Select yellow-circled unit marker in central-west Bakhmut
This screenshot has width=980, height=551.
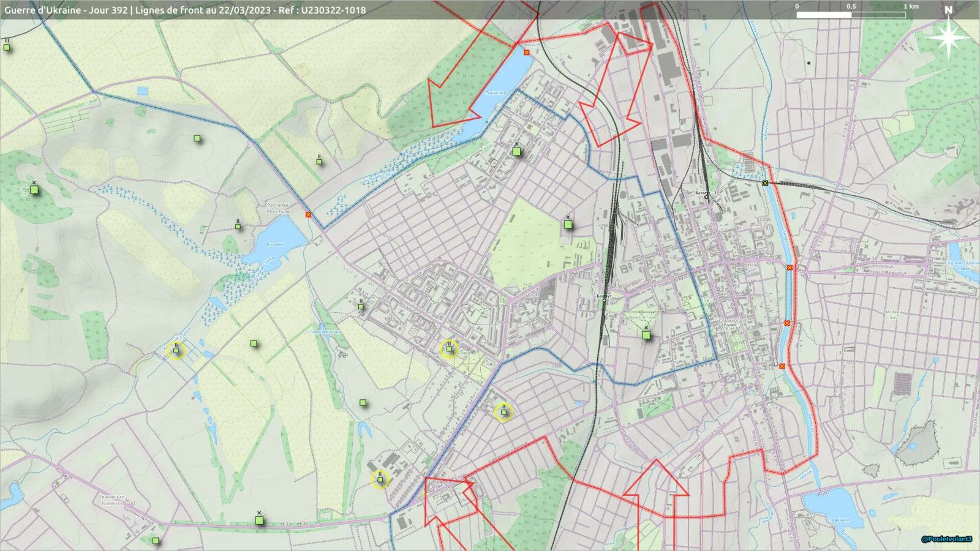[449, 349]
